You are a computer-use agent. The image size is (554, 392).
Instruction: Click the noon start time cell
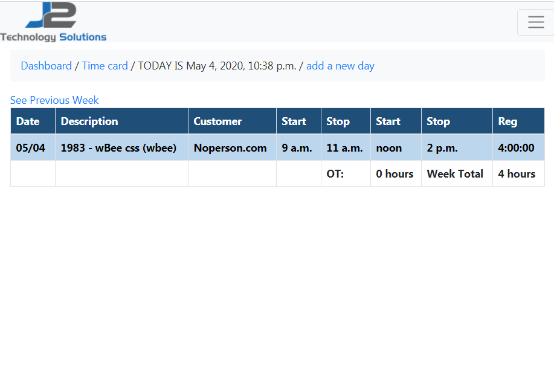pos(396,147)
